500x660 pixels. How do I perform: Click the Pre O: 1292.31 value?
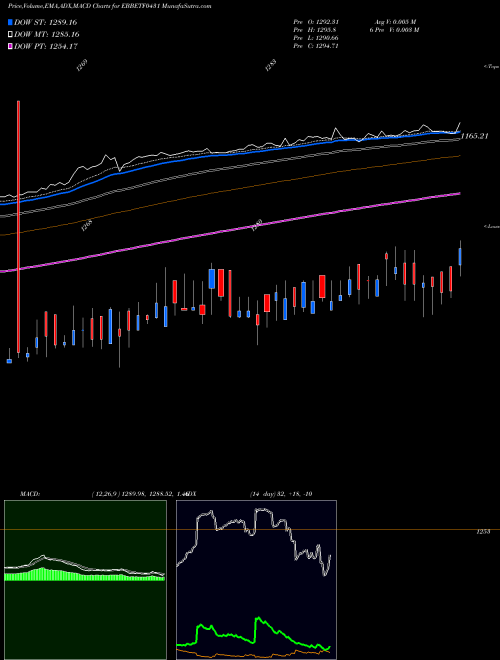click(x=316, y=22)
